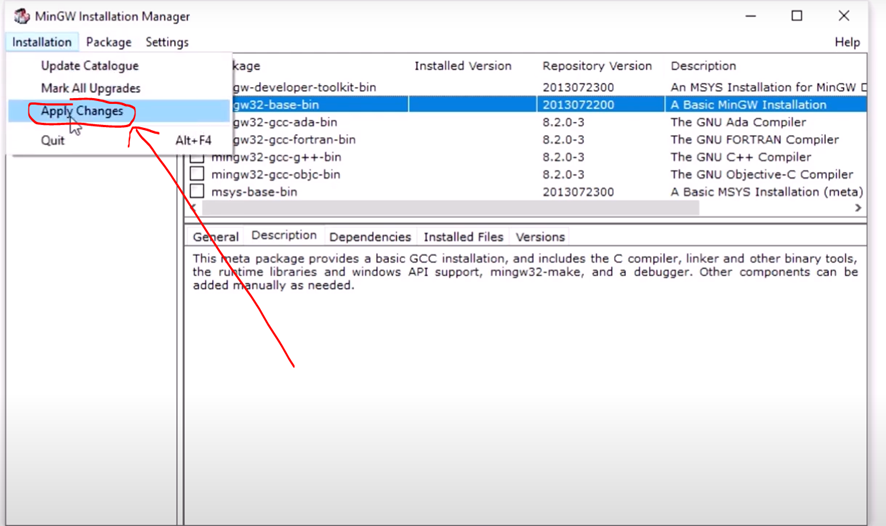The width and height of the screenshot is (886, 526).
Task: Click Apply Changes in Installation menu
Action: coord(82,111)
